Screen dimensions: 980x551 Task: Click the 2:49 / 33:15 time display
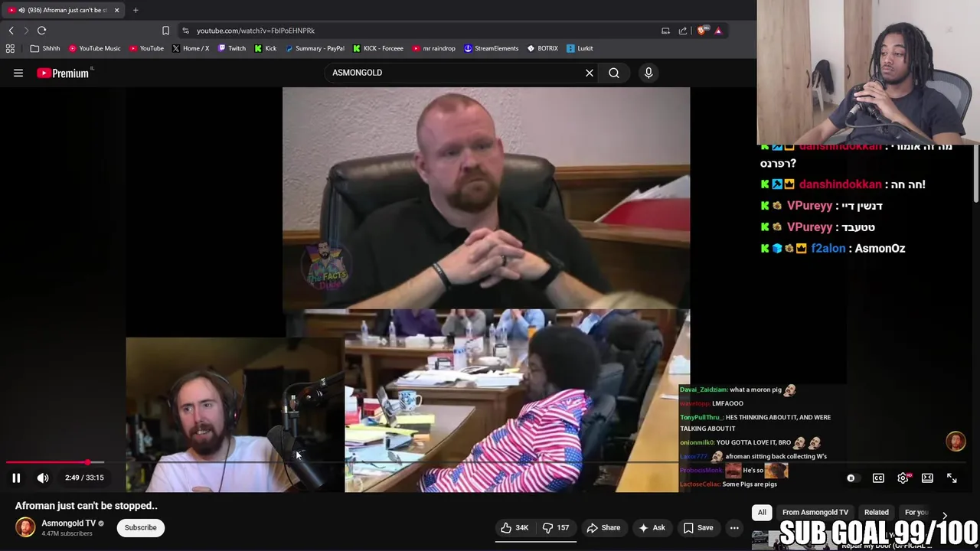[84, 478]
